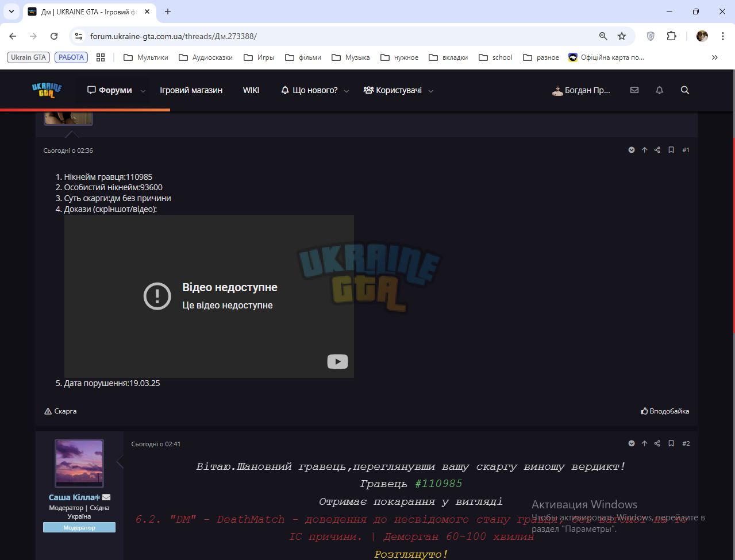Close the Дм UKRAINE GTA tab
The image size is (735, 560).
point(147,11)
